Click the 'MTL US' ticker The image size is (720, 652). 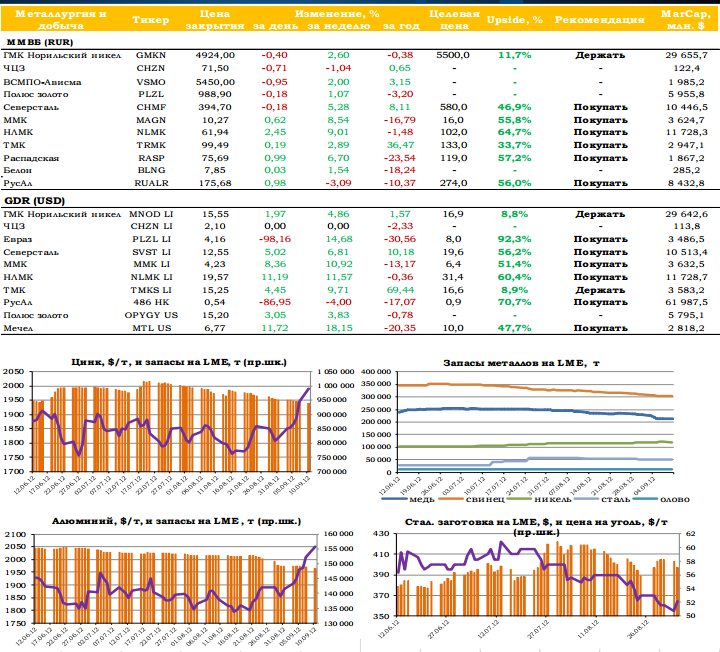pyautogui.click(x=152, y=328)
